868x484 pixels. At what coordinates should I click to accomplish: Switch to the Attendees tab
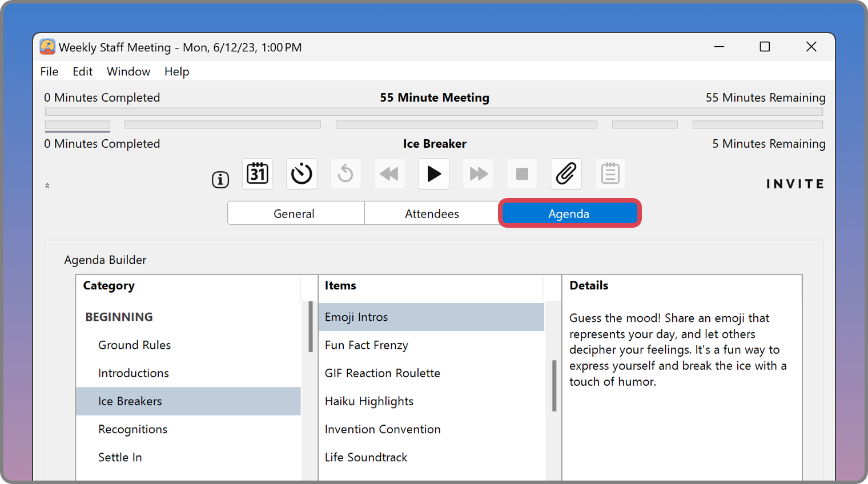click(432, 213)
